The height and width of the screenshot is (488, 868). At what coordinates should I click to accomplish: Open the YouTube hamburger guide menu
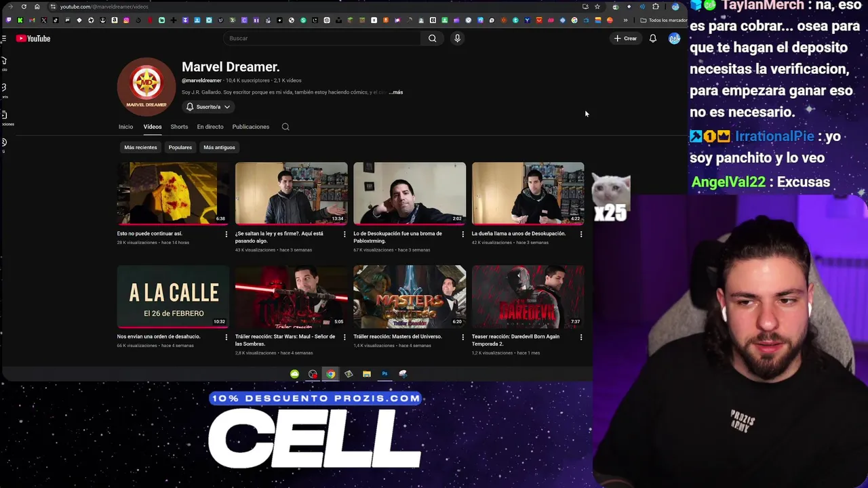click(x=3, y=39)
